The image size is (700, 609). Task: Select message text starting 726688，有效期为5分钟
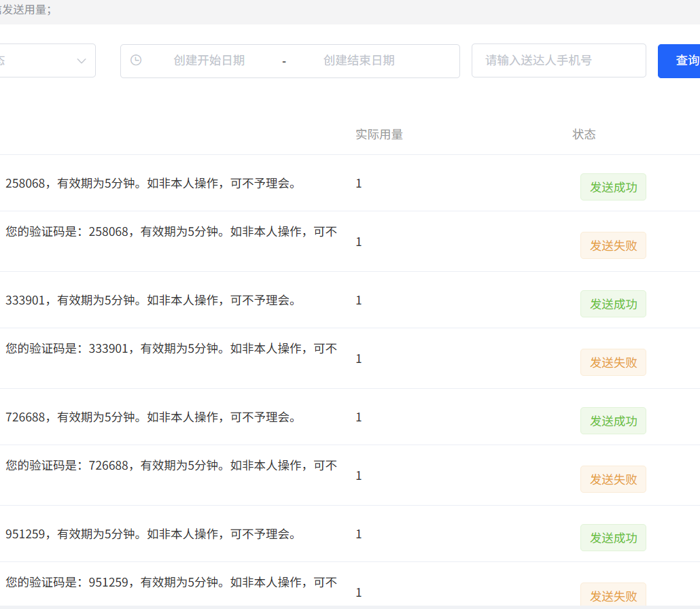pyautogui.click(x=151, y=417)
